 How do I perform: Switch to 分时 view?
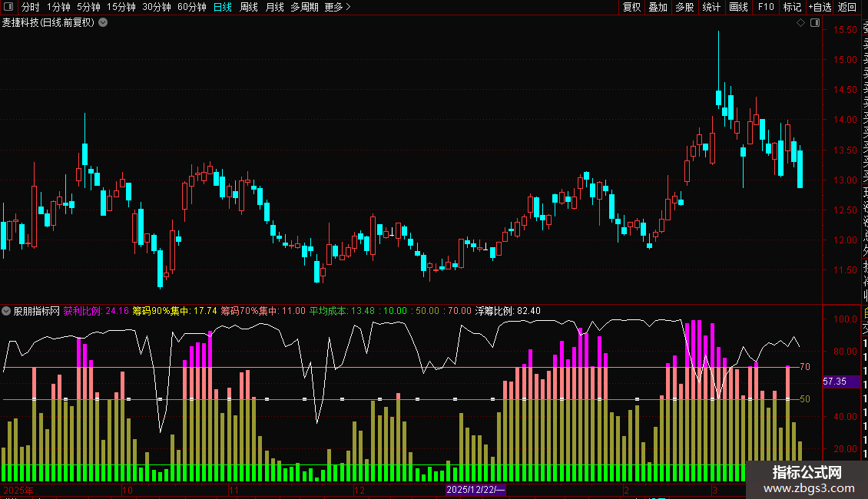tap(31, 7)
